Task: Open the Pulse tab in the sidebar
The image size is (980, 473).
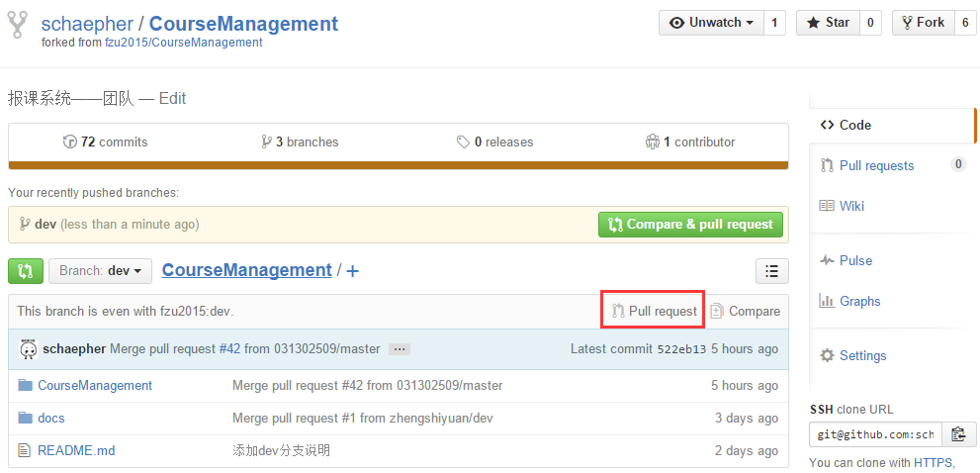Action: 892,260
